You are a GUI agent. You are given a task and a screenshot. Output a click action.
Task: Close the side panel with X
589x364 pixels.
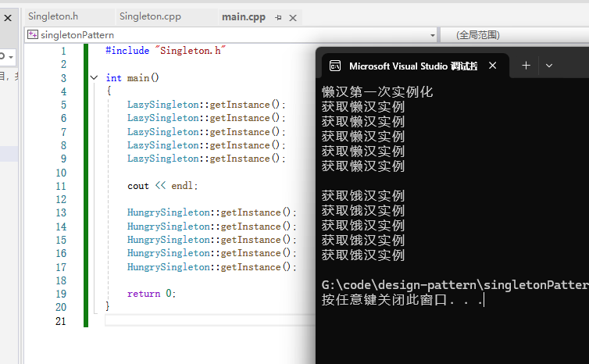coord(8,18)
